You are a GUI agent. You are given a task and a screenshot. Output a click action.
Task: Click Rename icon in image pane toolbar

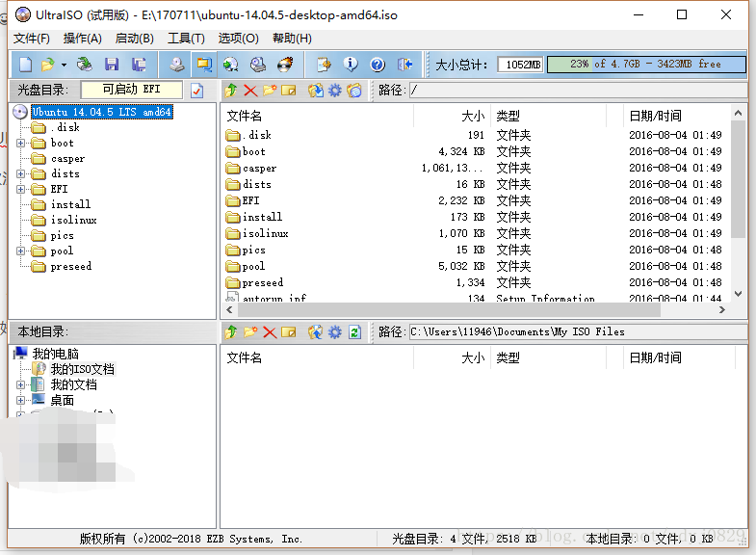click(289, 91)
